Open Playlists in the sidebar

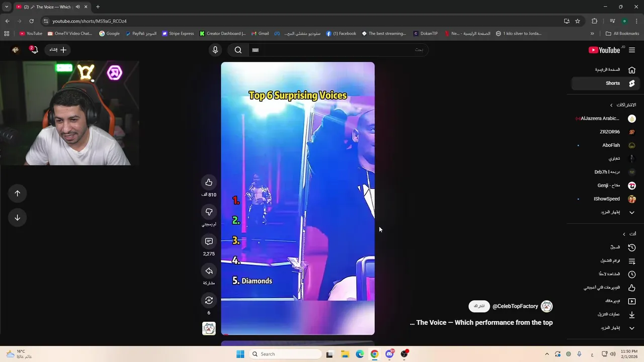[606, 261]
